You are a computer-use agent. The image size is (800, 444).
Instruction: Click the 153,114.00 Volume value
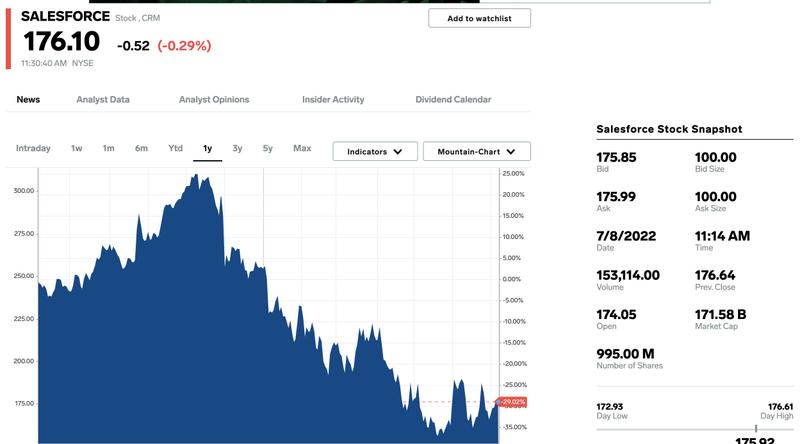(x=628, y=275)
